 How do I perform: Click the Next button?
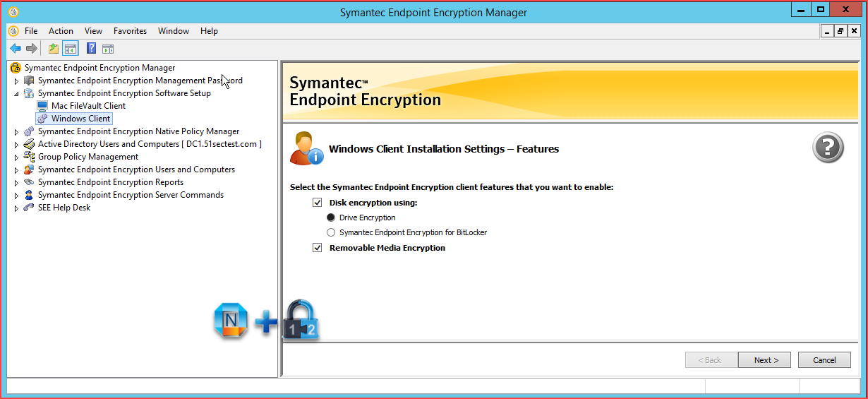[x=764, y=360]
